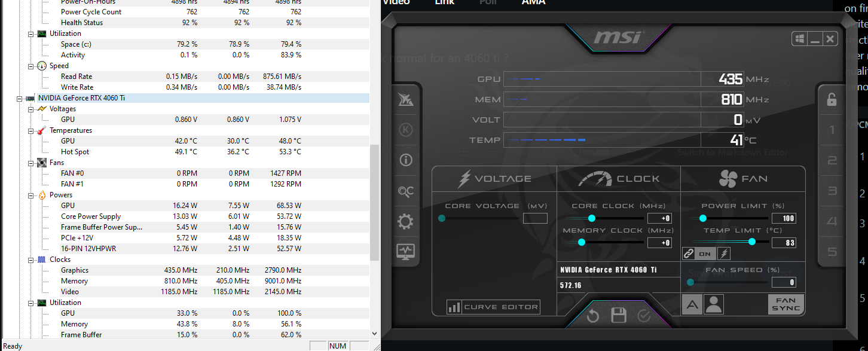Click the fan icon beside the Fans node

click(42, 163)
